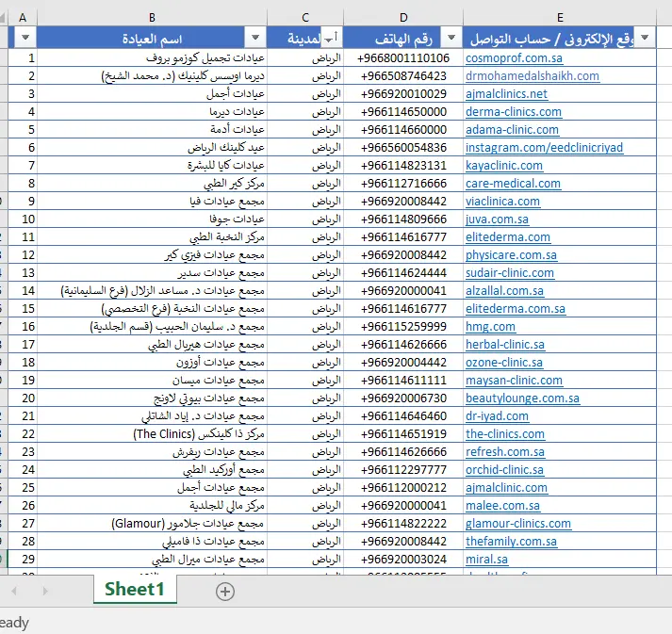Screen dimensions: 672x634
Task: Open the the-clinics.com link
Action: coord(505,434)
